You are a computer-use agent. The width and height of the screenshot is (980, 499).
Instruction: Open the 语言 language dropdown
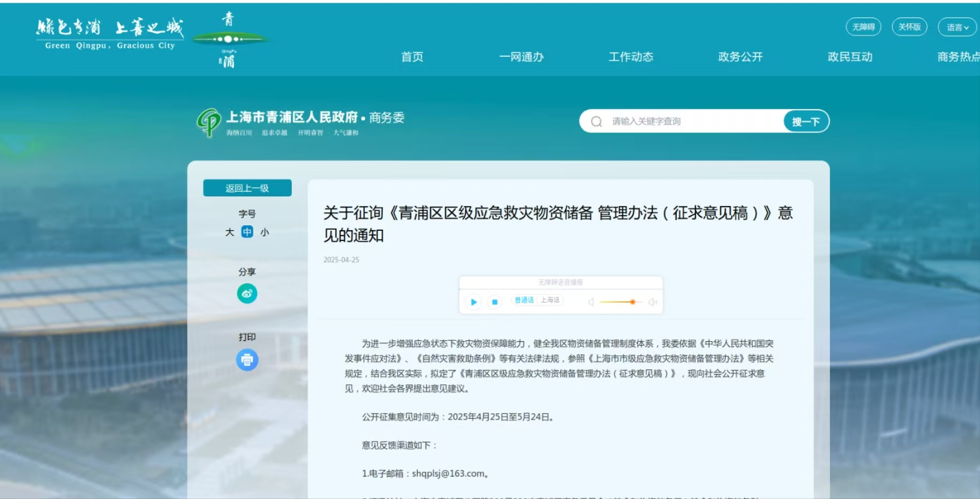(957, 27)
